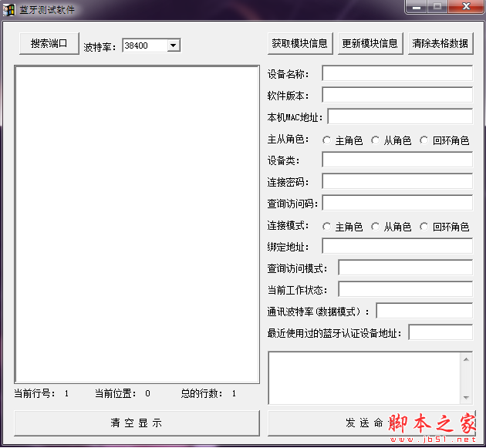Focus the 设备类 input field

[x=397, y=160]
